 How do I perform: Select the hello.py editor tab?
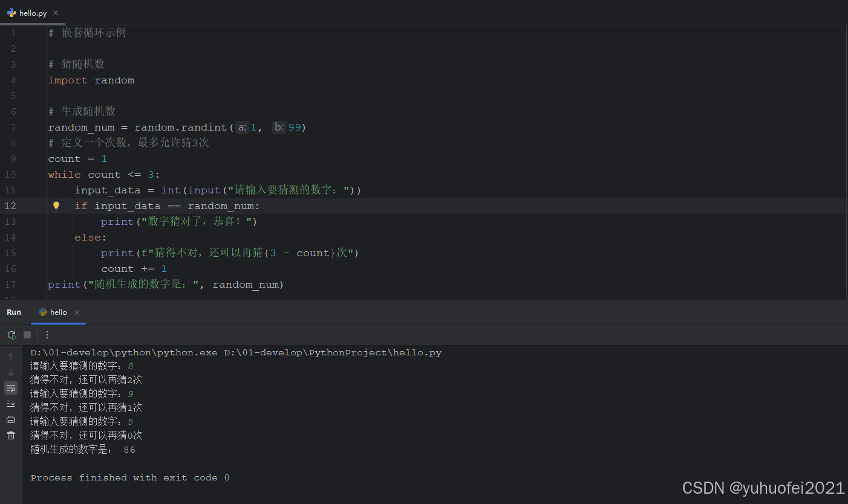[33, 13]
